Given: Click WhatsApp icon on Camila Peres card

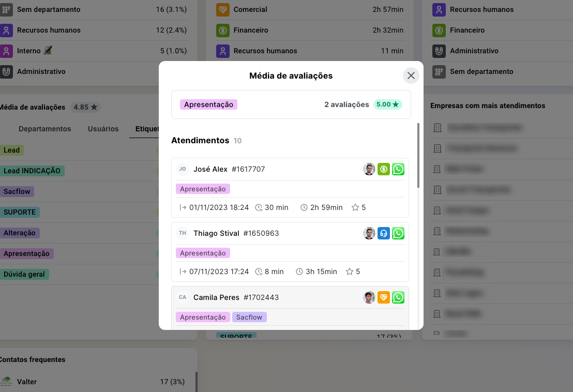Looking at the screenshot, I should click(x=398, y=297).
